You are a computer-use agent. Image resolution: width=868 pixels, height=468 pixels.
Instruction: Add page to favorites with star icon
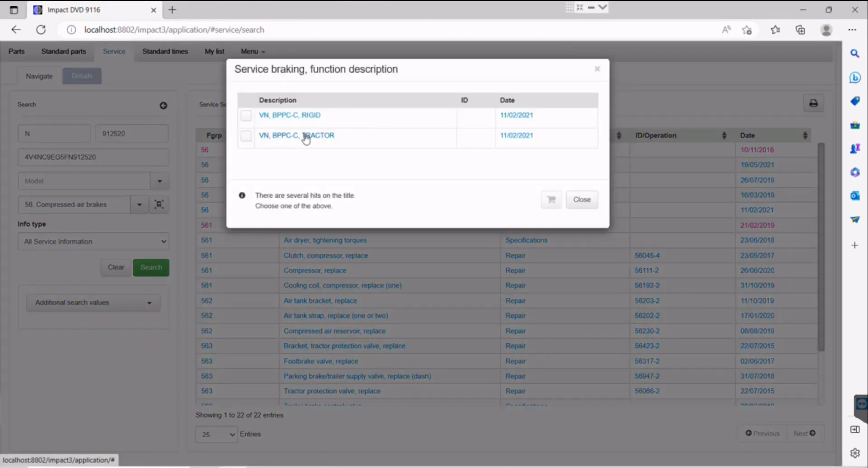(747, 30)
